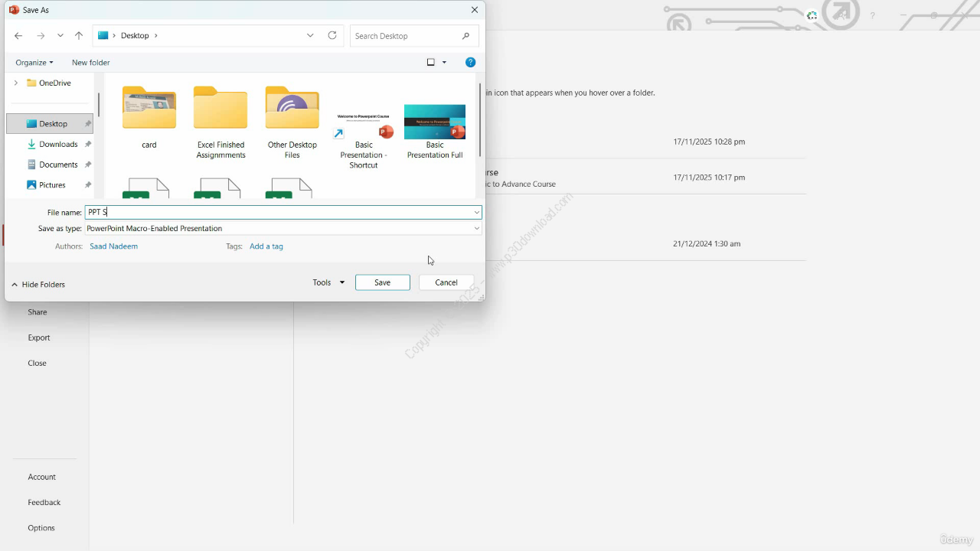Open Excel Finished Assignments folder
The width and height of the screenshot is (980, 551).
(x=220, y=122)
